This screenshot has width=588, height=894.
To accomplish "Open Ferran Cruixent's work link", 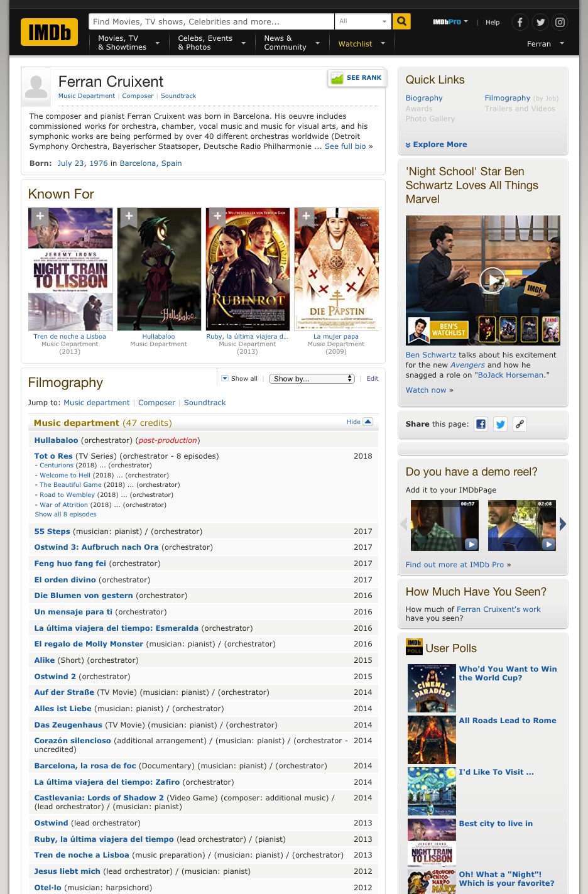I will (498, 609).
